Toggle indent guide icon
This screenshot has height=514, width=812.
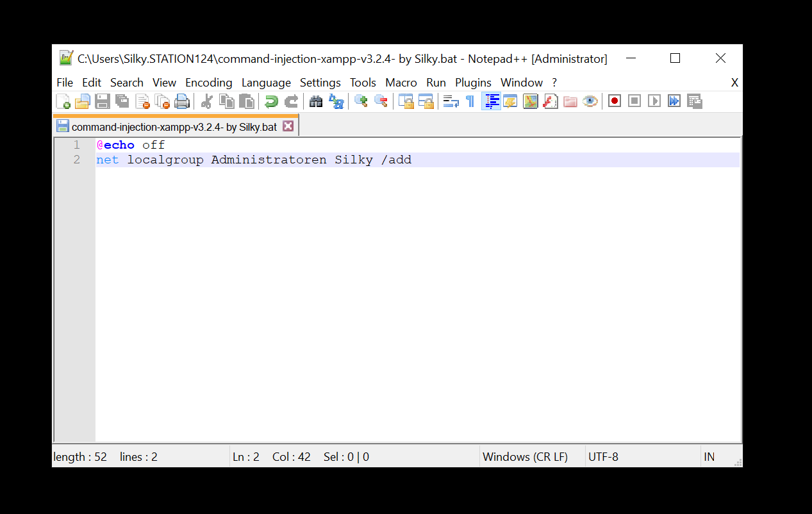pyautogui.click(x=491, y=101)
